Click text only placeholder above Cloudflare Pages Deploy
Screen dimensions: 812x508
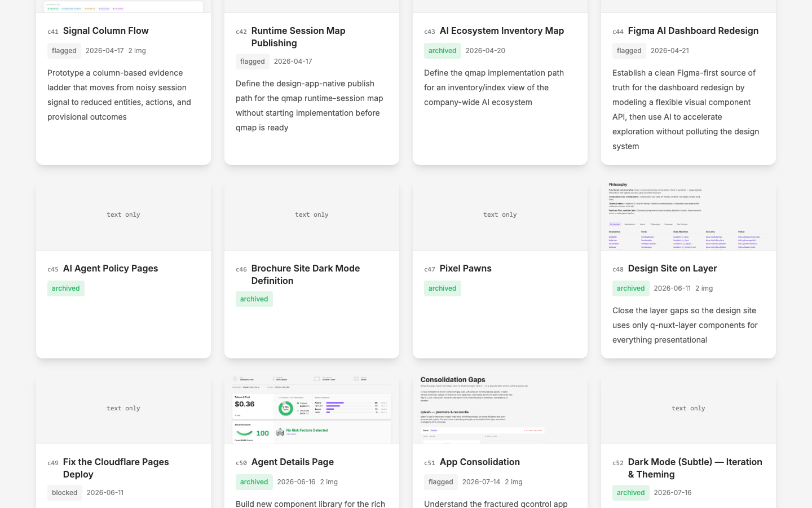pos(123,409)
